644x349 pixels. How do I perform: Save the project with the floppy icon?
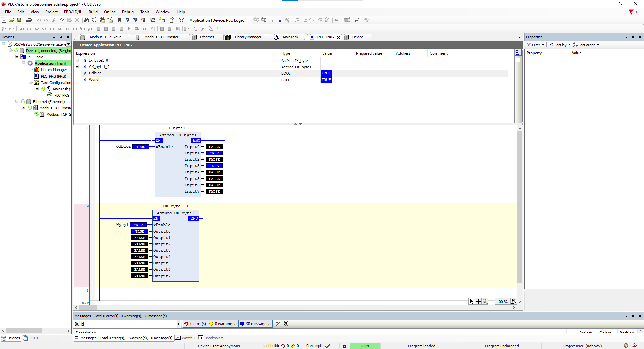tap(19, 20)
